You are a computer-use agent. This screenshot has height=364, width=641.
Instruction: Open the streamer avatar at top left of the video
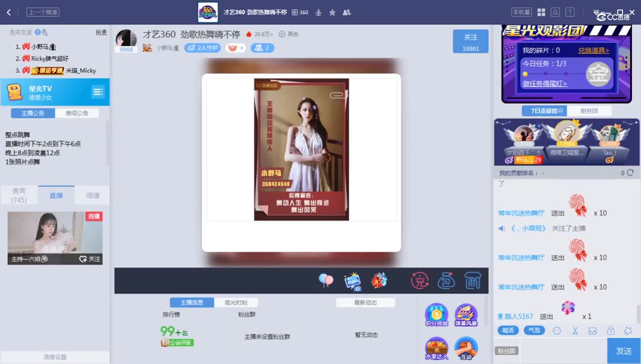(x=126, y=38)
